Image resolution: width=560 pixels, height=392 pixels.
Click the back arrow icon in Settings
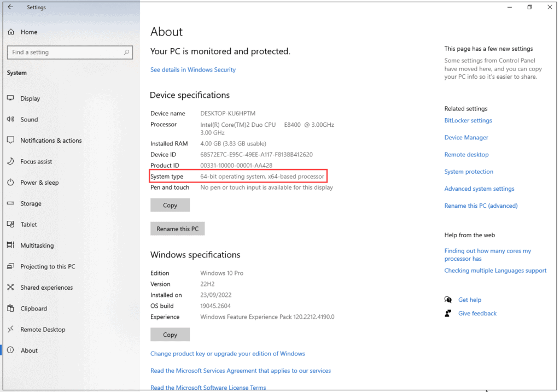10,7
